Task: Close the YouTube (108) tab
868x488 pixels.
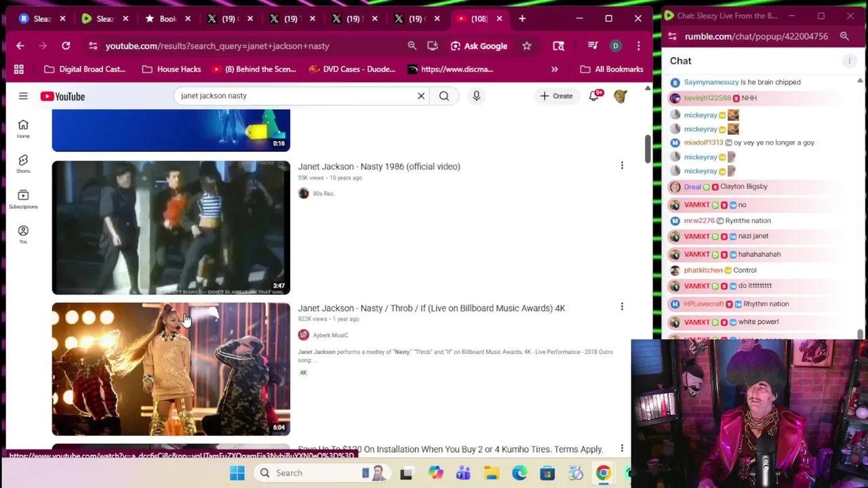Action: coord(500,18)
